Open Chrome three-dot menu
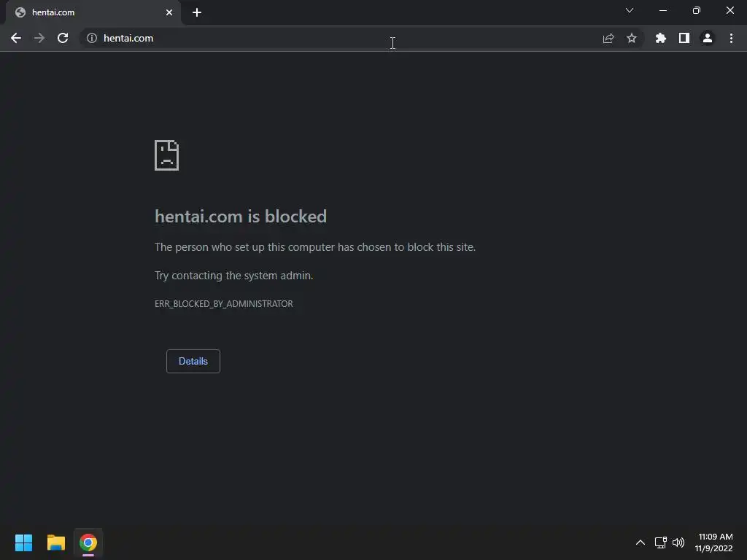Screen dimensions: 747x560 coord(731,38)
